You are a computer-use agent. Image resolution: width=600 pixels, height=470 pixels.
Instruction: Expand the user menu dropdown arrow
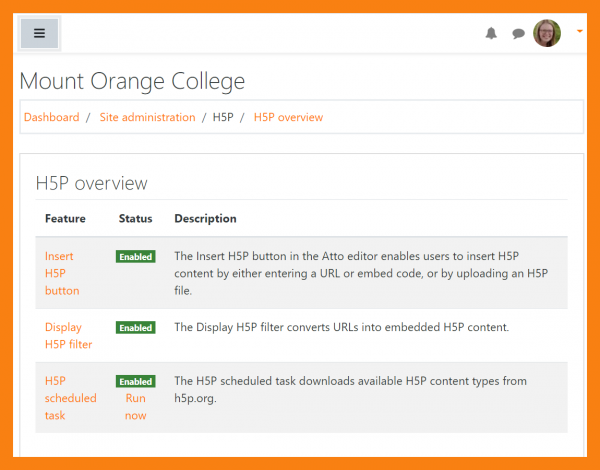pos(580,32)
